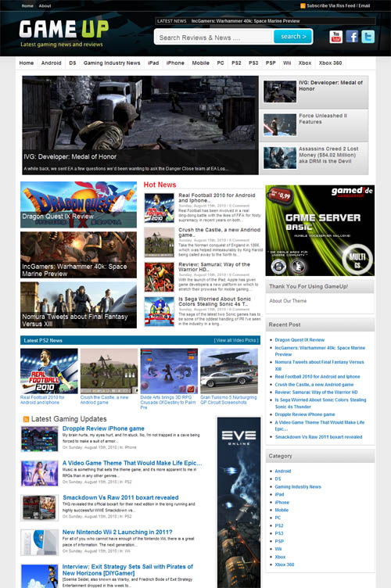Click the large Medal of Honor featured image

click(140, 125)
